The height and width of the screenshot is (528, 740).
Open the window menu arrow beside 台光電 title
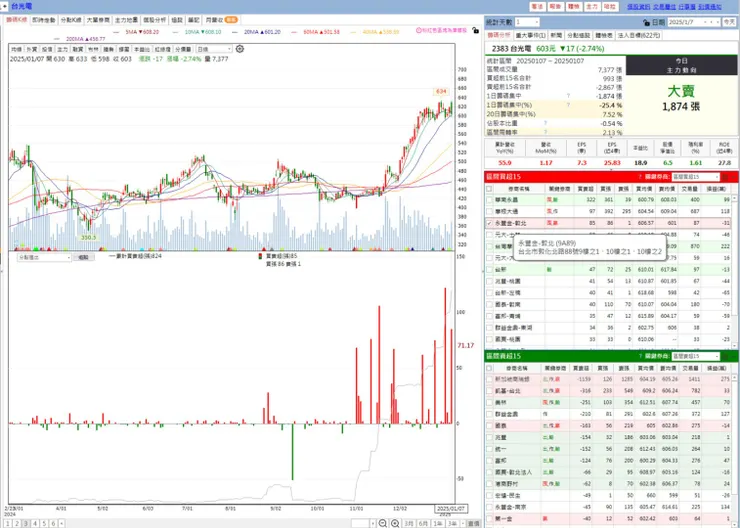[4, 6]
